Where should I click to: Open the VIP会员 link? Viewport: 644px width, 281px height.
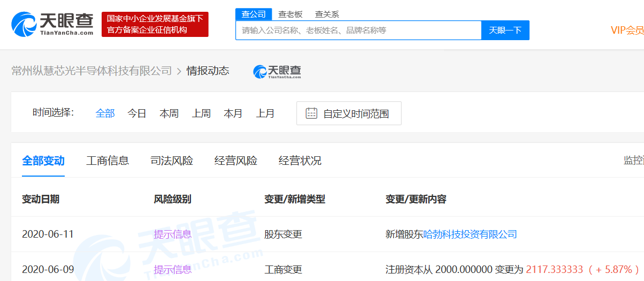pyautogui.click(x=627, y=31)
